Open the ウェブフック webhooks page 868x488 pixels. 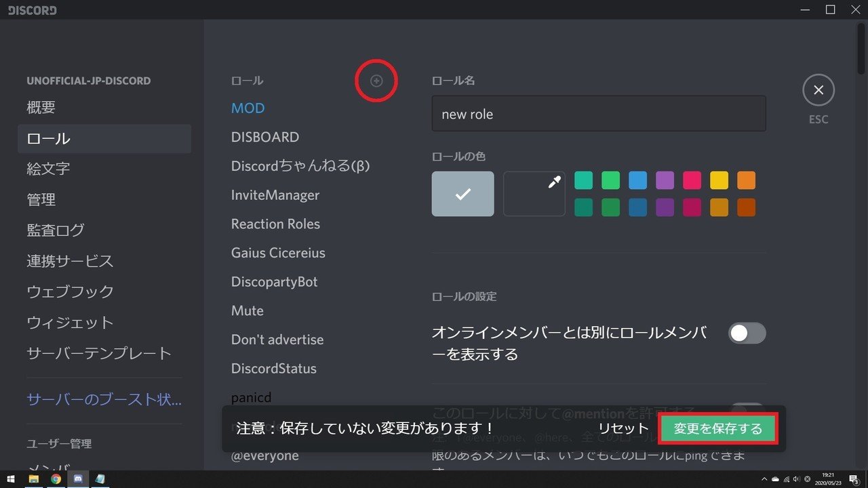coord(105,292)
